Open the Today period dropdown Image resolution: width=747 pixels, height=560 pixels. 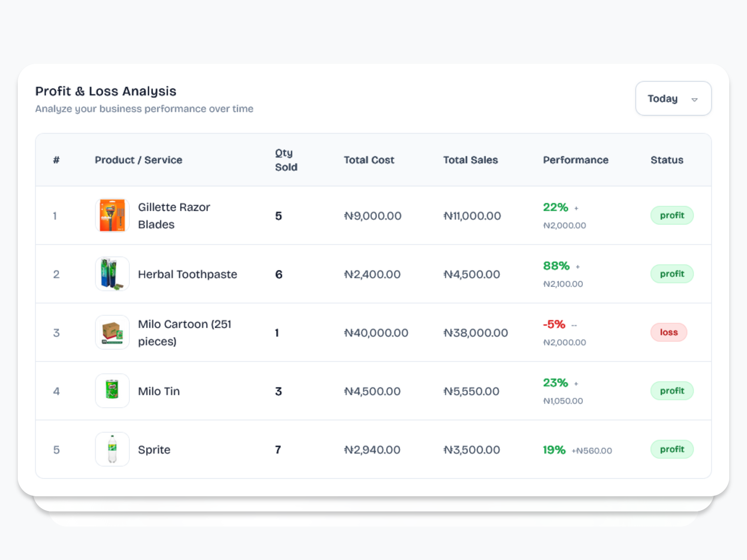click(673, 98)
